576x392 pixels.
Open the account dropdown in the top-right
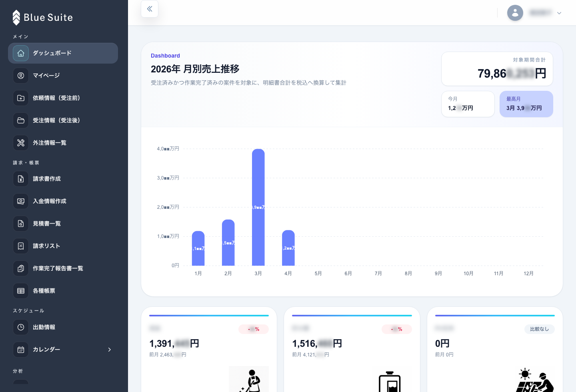(x=559, y=13)
